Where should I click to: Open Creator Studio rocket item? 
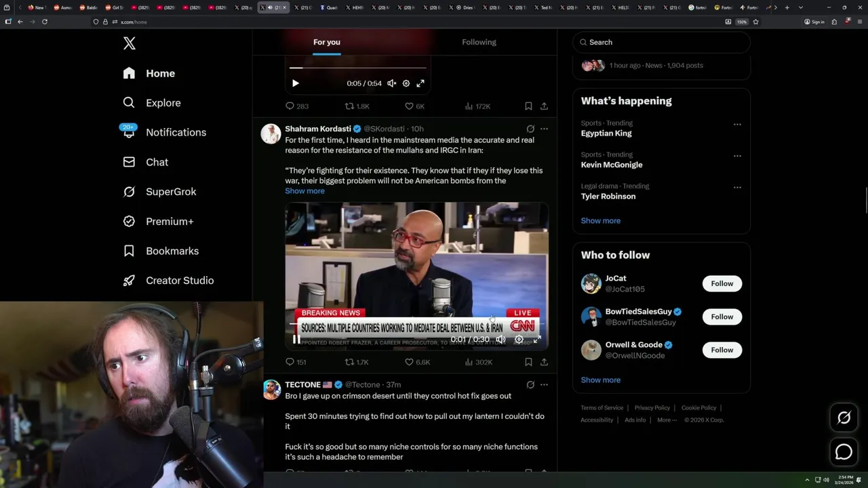coord(168,281)
